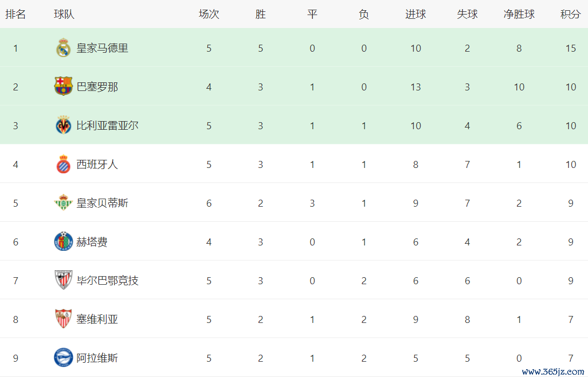Click the Alavés club crest

point(64,358)
